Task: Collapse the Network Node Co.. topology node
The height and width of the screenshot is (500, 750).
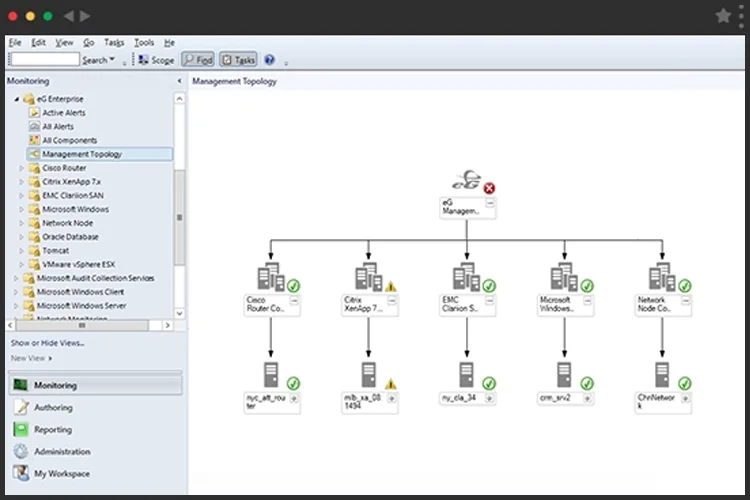Action: click(685, 301)
